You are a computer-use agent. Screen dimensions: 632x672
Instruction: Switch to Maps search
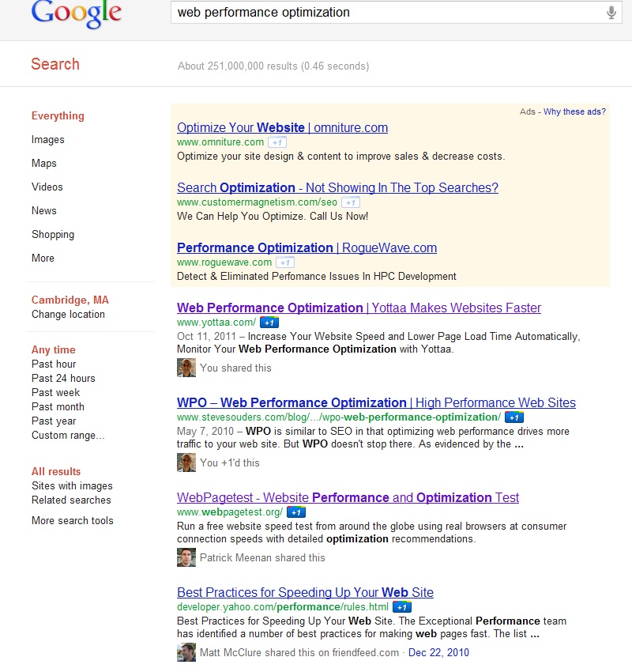pyautogui.click(x=44, y=164)
